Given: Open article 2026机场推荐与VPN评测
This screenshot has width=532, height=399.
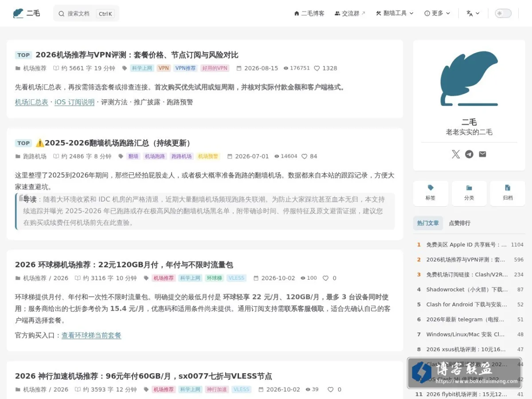Looking at the screenshot, I should click(x=137, y=55).
